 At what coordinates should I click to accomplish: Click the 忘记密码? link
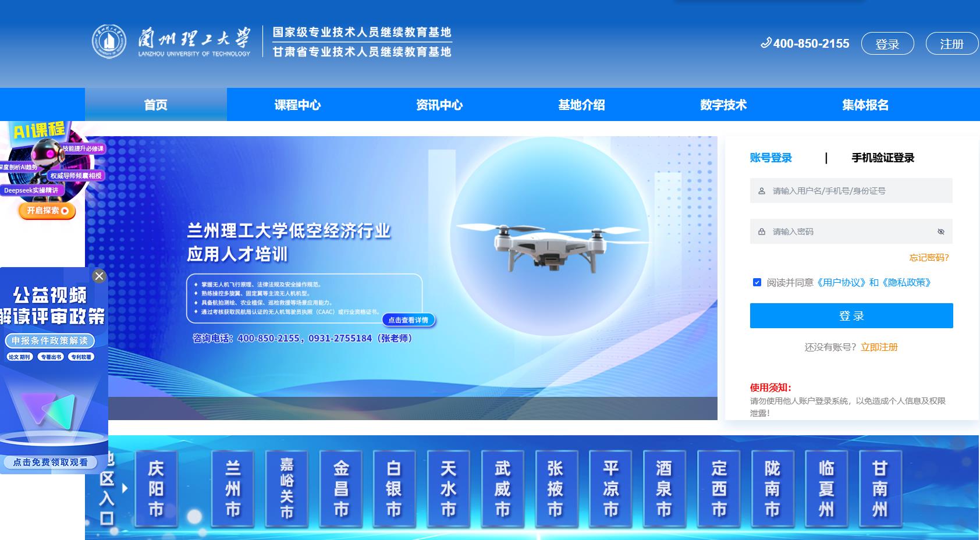pyautogui.click(x=929, y=258)
